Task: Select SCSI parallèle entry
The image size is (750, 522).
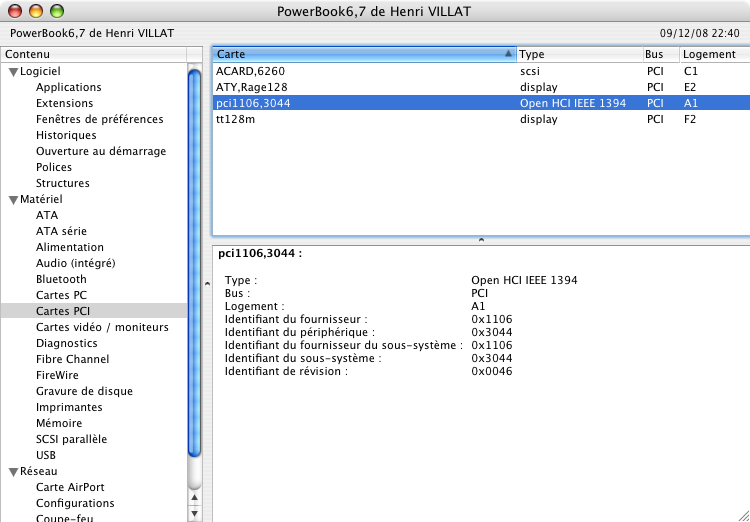Action: (x=71, y=439)
